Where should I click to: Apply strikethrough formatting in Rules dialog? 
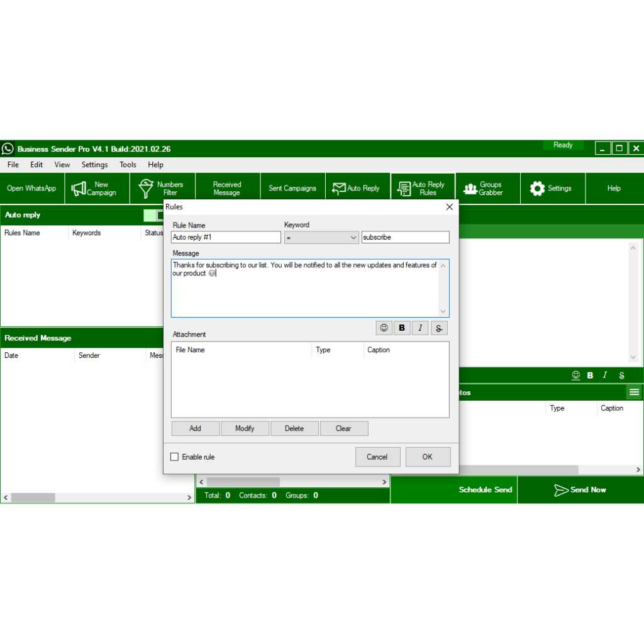439,328
